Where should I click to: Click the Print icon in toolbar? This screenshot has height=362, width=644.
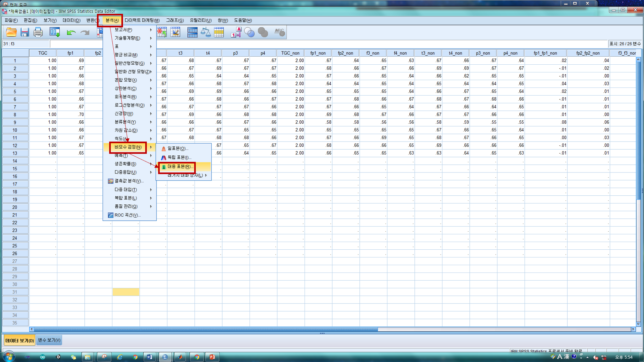[38, 32]
